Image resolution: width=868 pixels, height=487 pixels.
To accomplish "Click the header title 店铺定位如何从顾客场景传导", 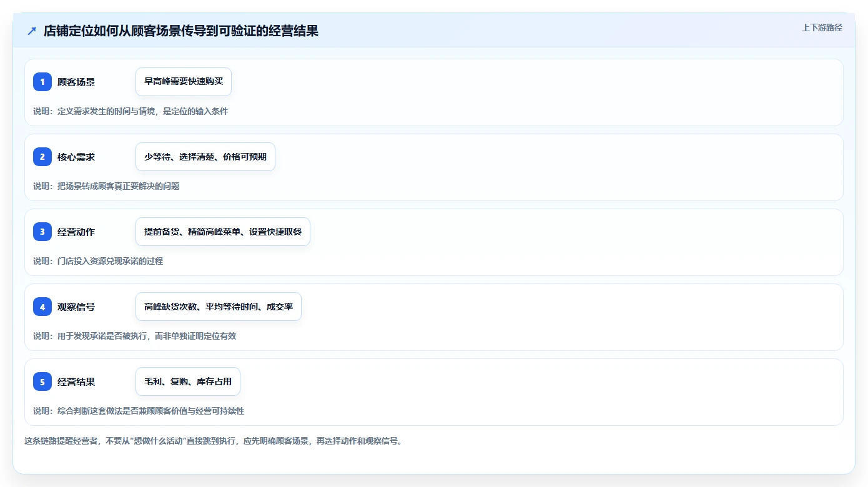I will point(181,31).
